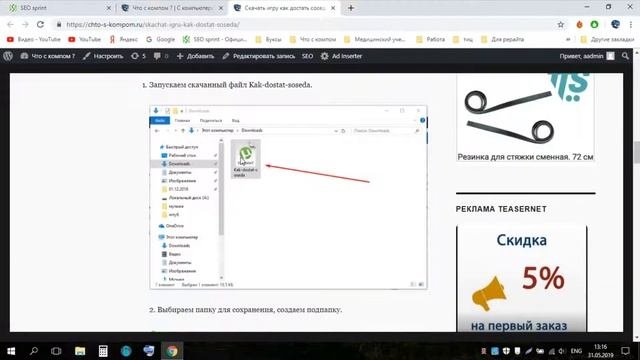Image resolution: width=640 pixels, height=360 pixels.
Task: Expand the Буксы bookmarks folder
Action: (268, 40)
